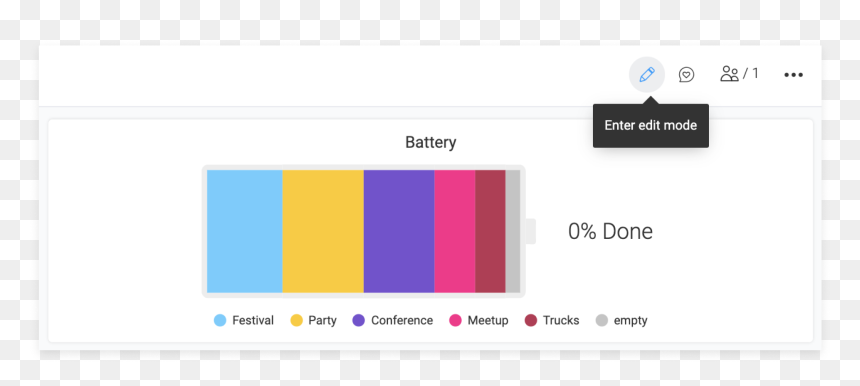This screenshot has width=860, height=386.
Task: Open the three-dot more options menu
Action: pyautogui.click(x=793, y=75)
